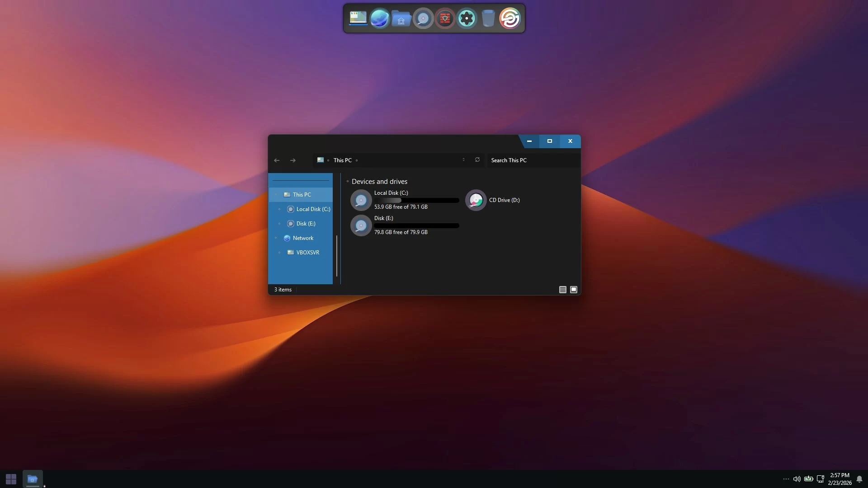Viewport: 868px width, 488px height.
Task: Collapse the Network tree node
Action: 276,238
